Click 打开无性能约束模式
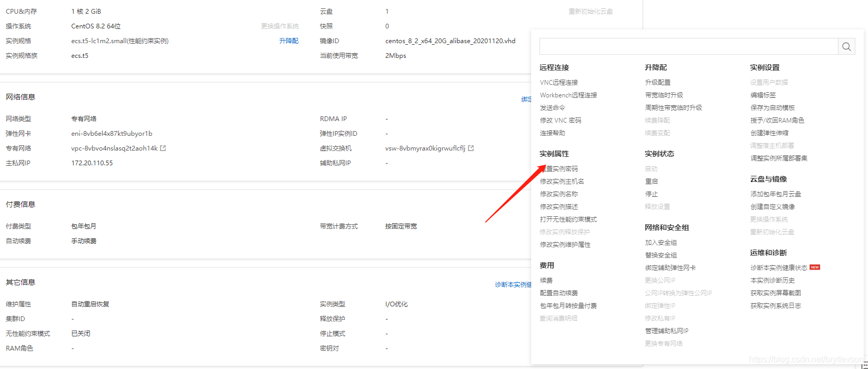The height and width of the screenshot is (369, 868). click(568, 220)
